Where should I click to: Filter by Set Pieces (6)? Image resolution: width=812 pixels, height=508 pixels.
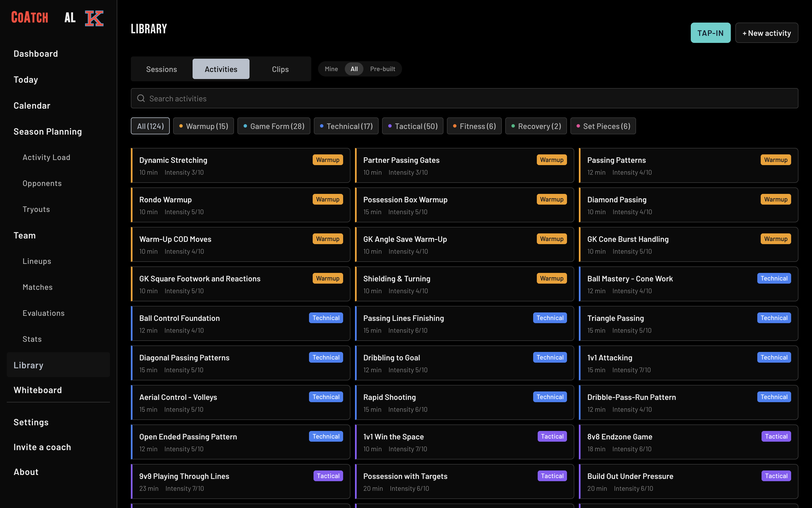[x=603, y=126]
